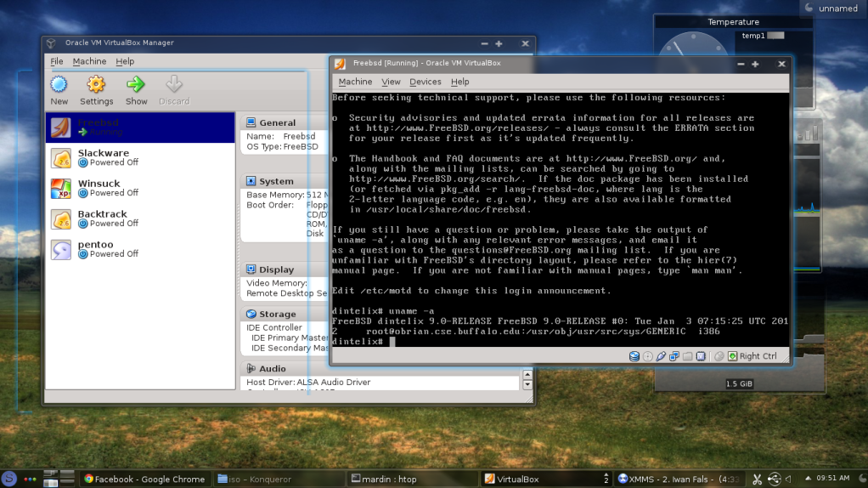Click the System section chip icon
The height and width of the screenshot is (488, 868).
point(251,181)
